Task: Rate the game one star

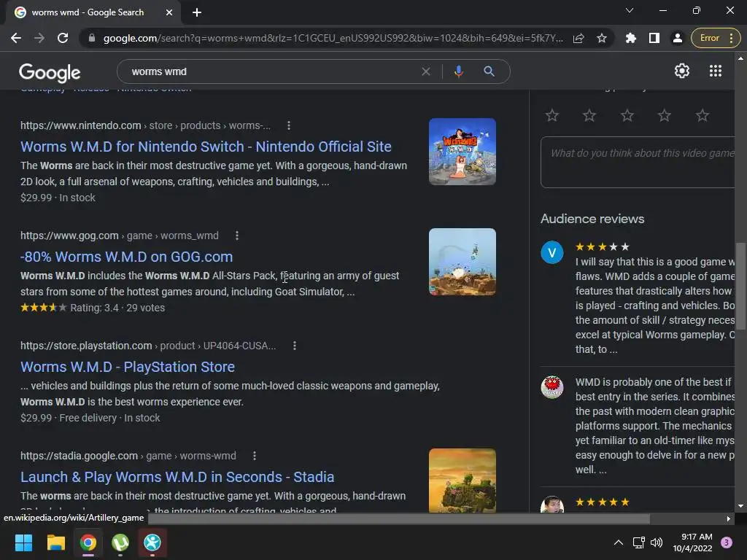Action: (x=552, y=115)
